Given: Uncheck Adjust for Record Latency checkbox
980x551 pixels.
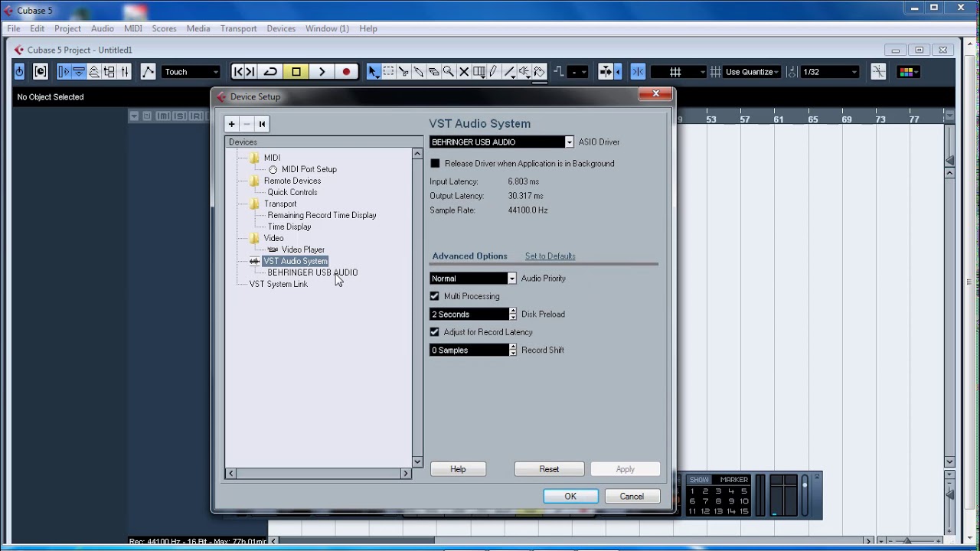Looking at the screenshot, I should point(434,332).
